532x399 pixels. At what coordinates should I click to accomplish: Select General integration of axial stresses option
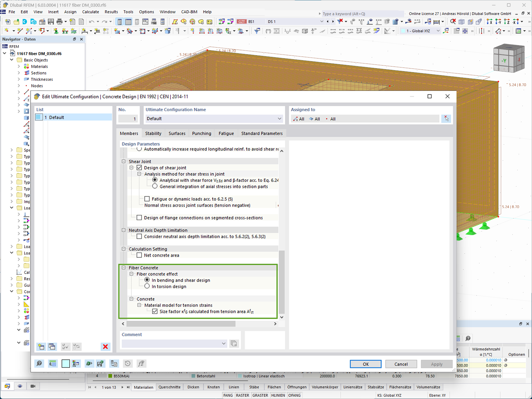[x=155, y=186]
